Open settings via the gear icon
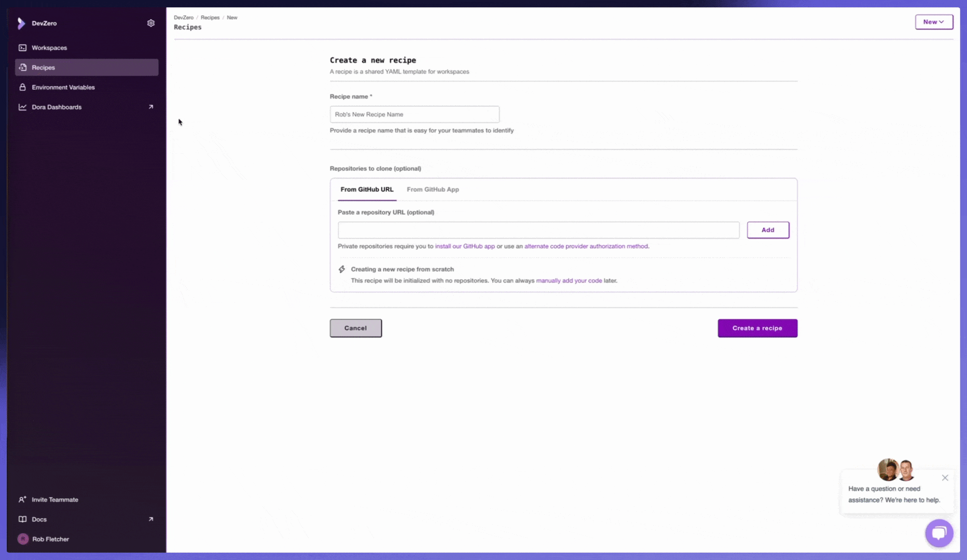Screen dimensions: 967x560 pyautogui.click(x=150, y=23)
